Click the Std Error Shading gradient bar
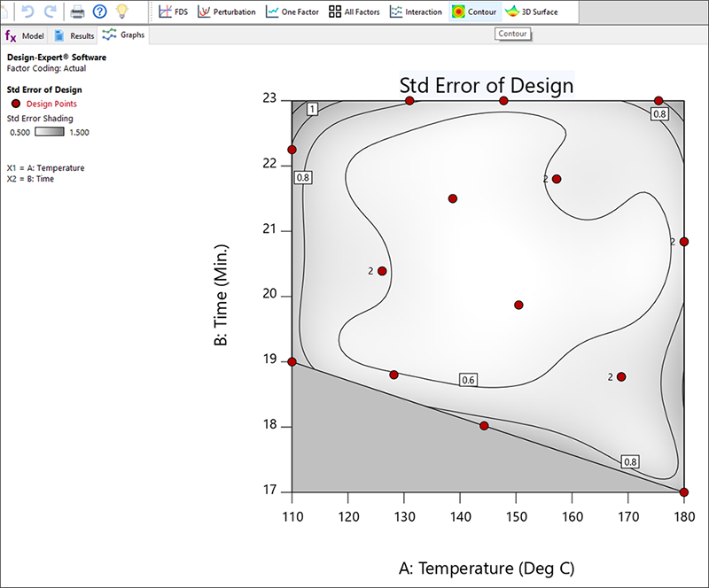 point(50,132)
